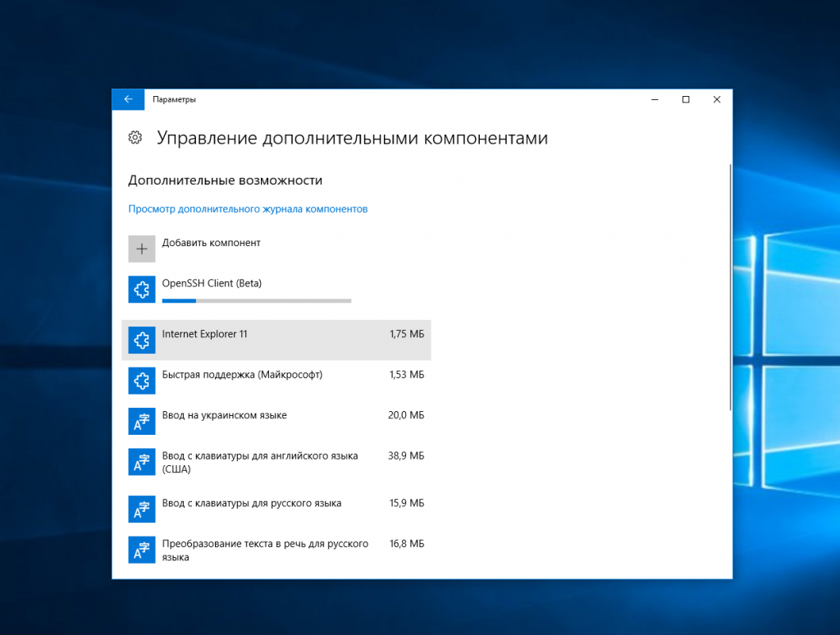Open Просмотр дополнительного журнала компонентов link
This screenshot has height=635, width=840.
(248, 209)
